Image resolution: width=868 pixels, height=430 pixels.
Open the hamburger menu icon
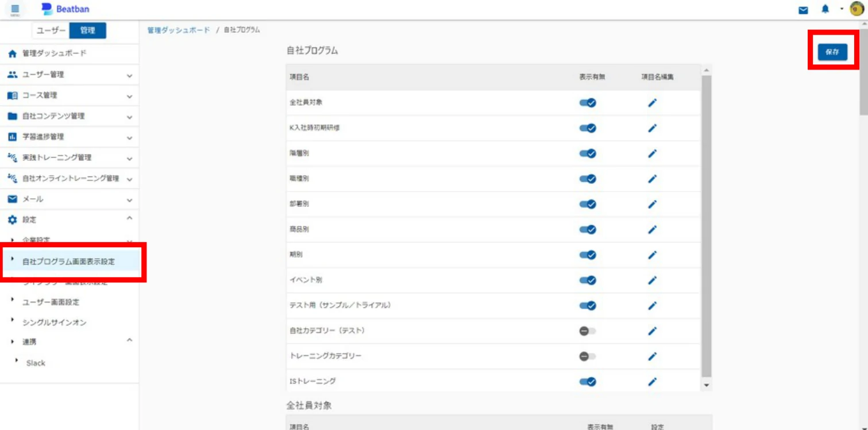click(x=15, y=10)
